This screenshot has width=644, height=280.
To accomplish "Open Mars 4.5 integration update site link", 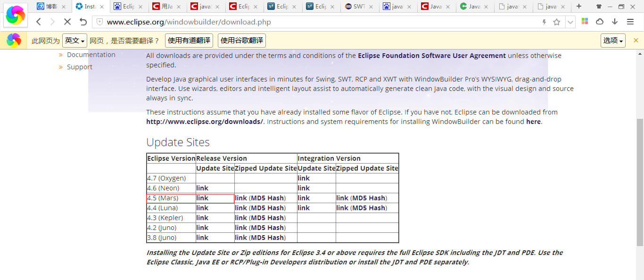I will pos(304,198).
